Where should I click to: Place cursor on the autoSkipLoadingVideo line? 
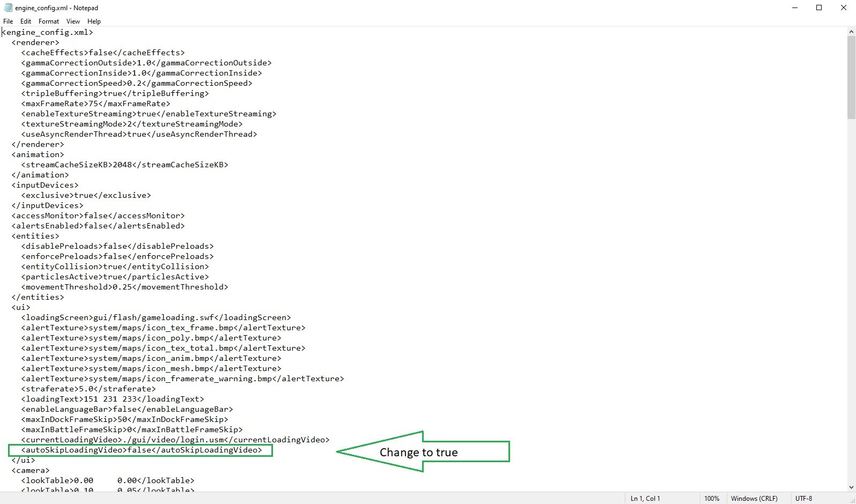(x=142, y=450)
